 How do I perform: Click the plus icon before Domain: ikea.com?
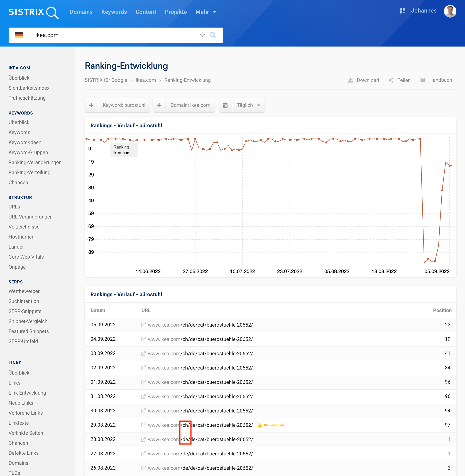pyautogui.click(x=159, y=105)
